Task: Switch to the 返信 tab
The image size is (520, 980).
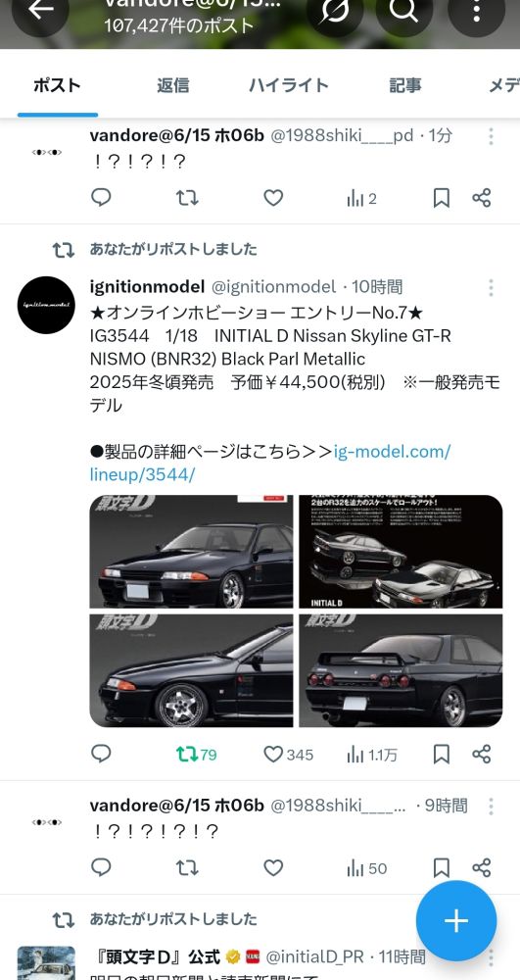Action: 173,85
